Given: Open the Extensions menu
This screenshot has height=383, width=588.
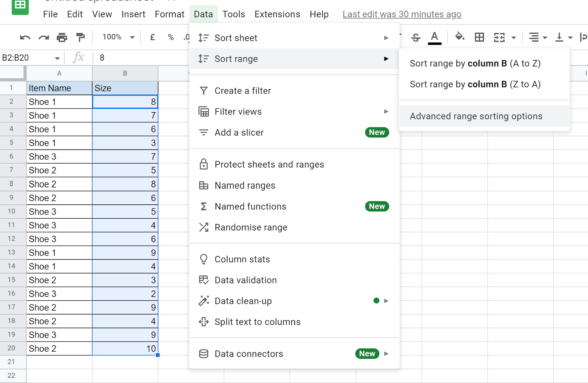Looking at the screenshot, I should (x=277, y=14).
